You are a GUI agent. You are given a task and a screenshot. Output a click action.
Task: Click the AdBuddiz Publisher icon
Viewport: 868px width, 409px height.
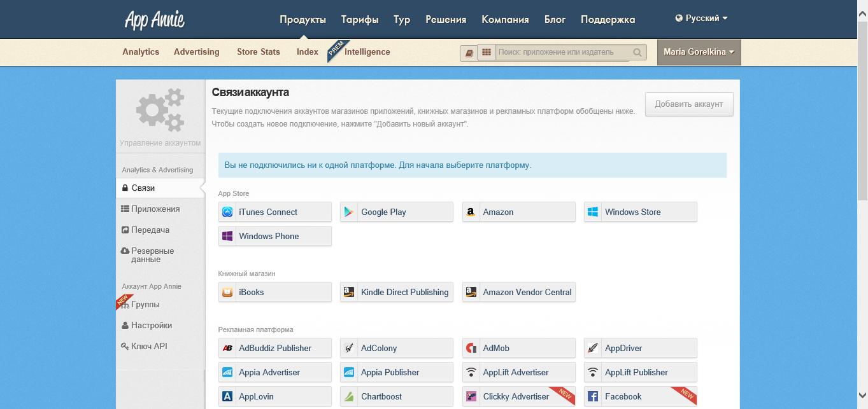point(227,348)
